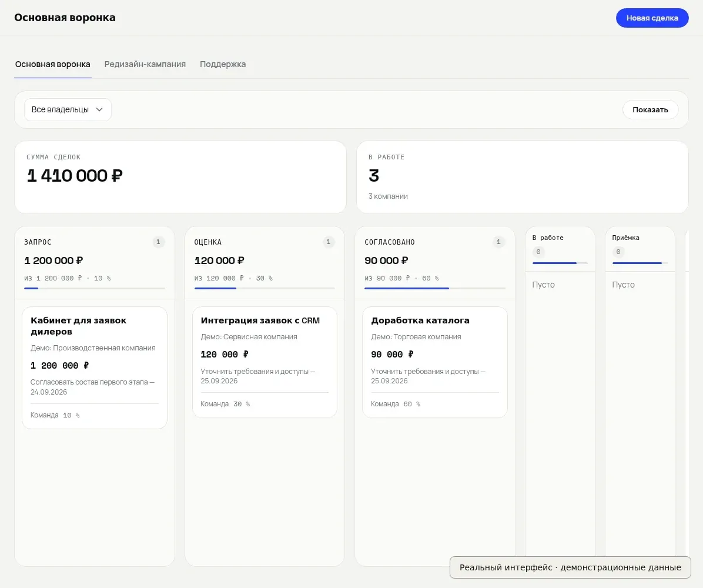This screenshot has width=703, height=588.
Task: Click Пусто in the Приёмка column
Action: 623,285
